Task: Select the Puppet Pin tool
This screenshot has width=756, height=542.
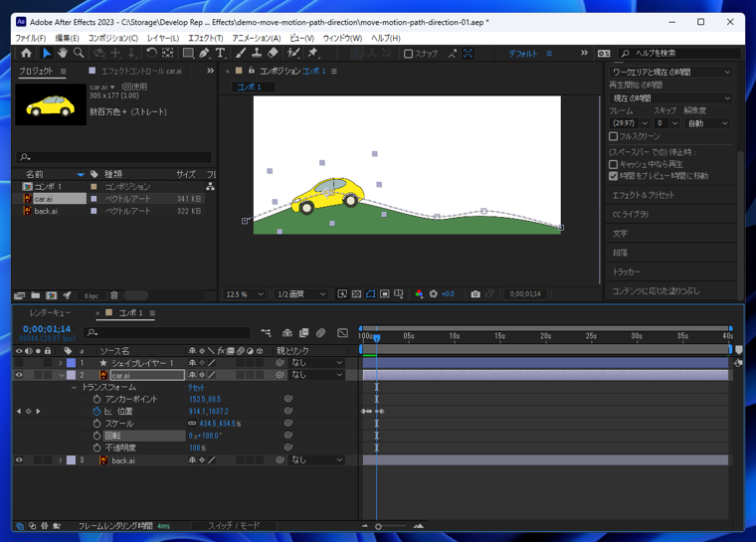Action: click(x=313, y=53)
